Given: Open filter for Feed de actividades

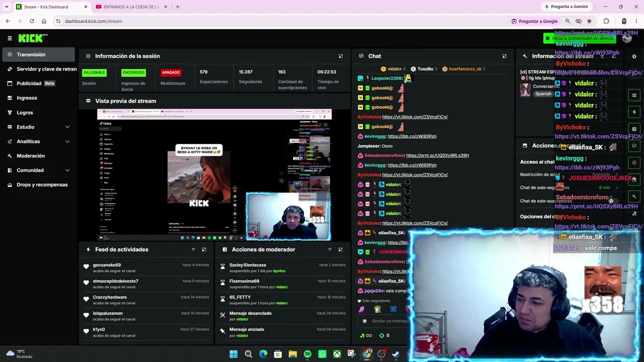Looking at the screenshot, I should click(x=193, y=249).
